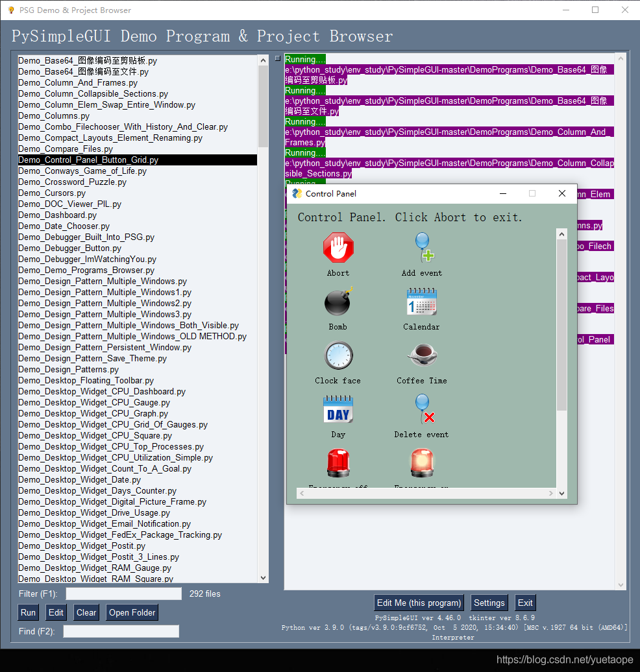Select Demo_Control_Panel_Button_Grid.py

coord(137,160)
